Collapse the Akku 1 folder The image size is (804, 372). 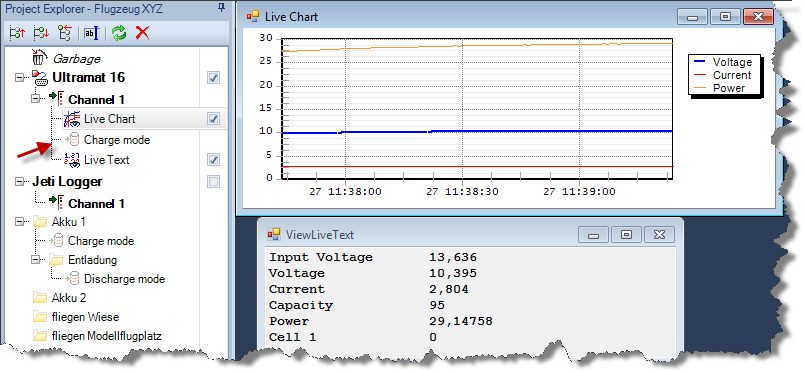(19, 222)
